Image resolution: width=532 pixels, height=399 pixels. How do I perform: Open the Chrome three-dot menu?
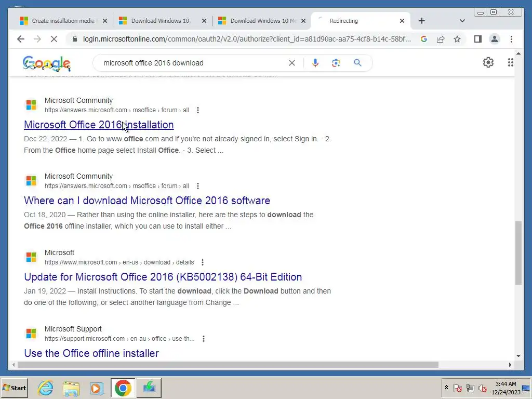click(511, 39)
